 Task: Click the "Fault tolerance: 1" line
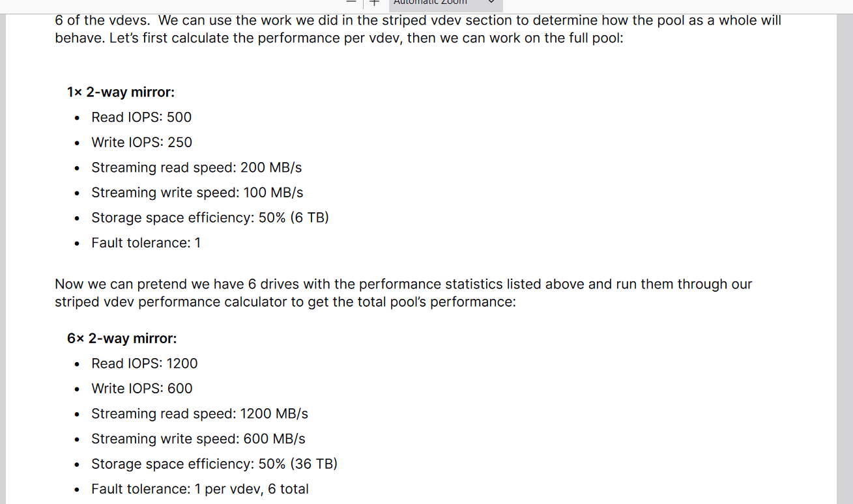146,243
